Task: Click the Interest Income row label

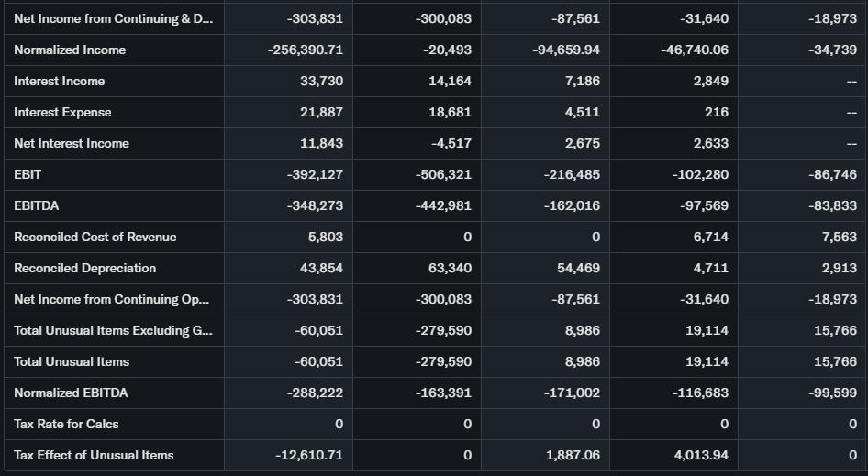Action: [60, 81]
